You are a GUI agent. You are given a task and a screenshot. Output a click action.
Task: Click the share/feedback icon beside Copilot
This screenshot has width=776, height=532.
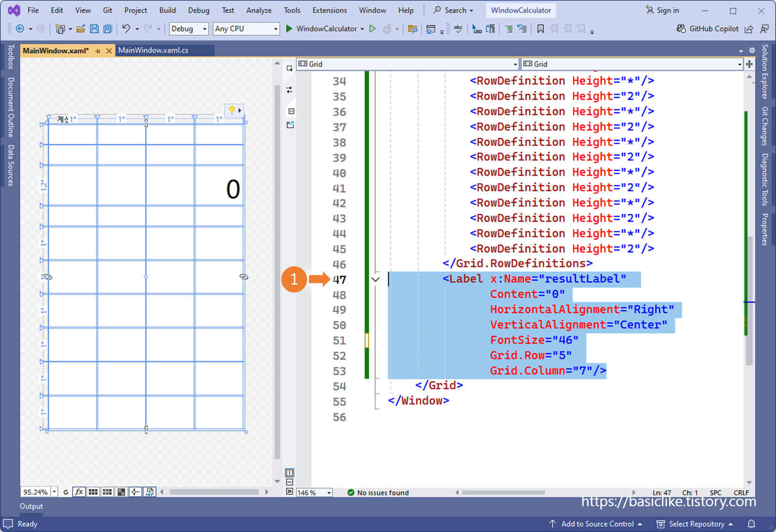[749, 29]
